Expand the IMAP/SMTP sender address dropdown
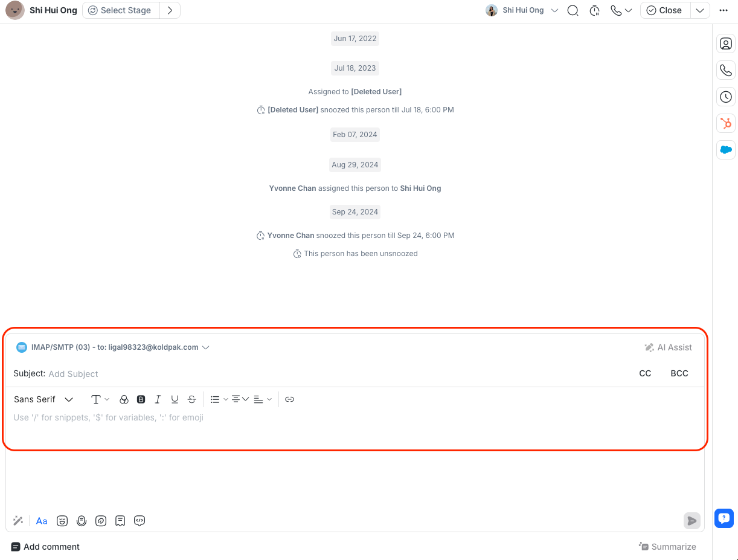The height and width of the screenshot is (560, 738). pyautogui.click(x=206, y=347)
